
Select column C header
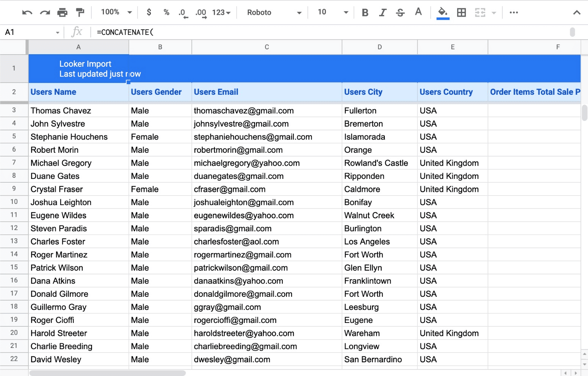267,47
